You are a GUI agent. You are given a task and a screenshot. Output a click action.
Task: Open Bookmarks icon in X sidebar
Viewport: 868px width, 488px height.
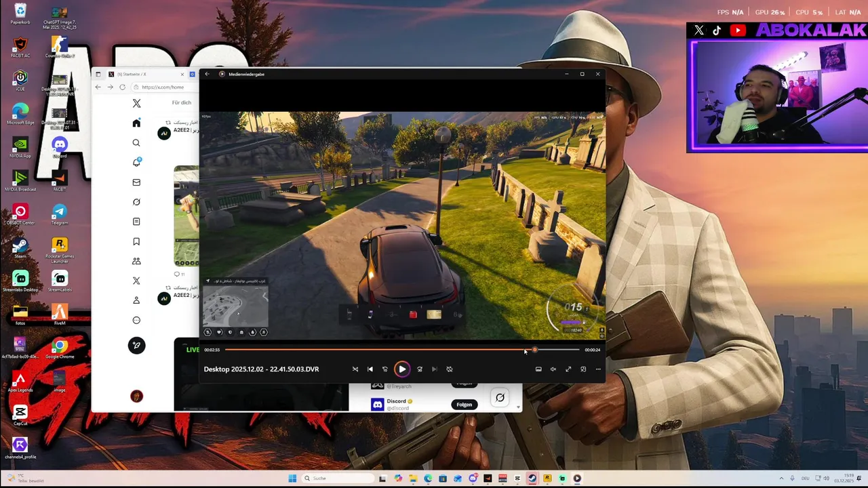(136, 241)
